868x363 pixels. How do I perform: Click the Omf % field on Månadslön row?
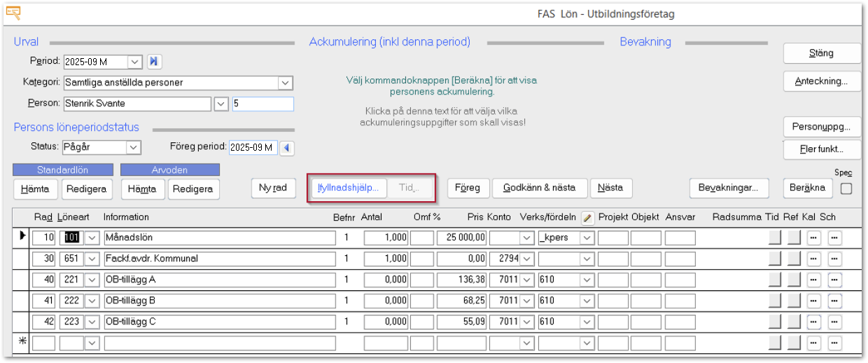tap(421, 238)
